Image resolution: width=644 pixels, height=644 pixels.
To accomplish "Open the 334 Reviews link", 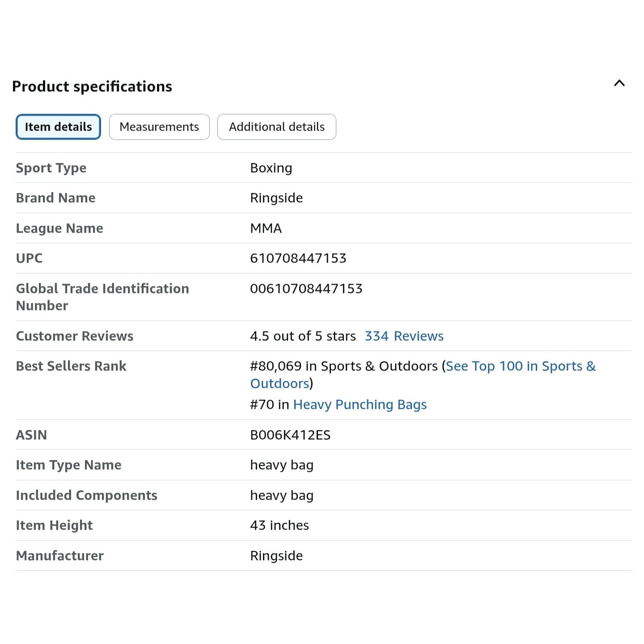I will pos(404,336).
